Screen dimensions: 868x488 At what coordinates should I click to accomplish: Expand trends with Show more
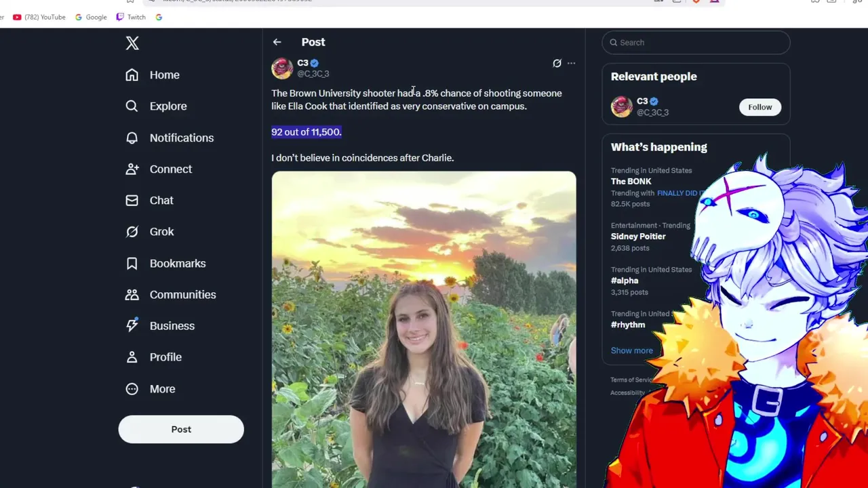[632, 350]
